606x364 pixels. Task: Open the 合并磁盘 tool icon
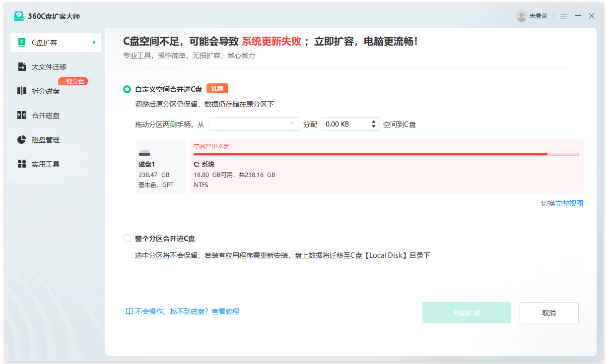click(x=21, y=115)
